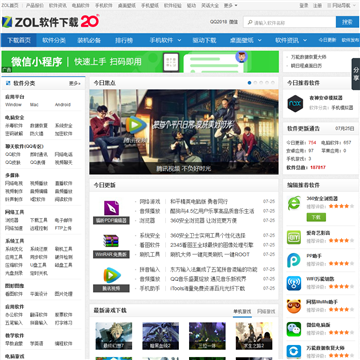Open the 下载工具 category link
Image resolution: width=360 pixels, height=360 pixels.
coord(39,220)
